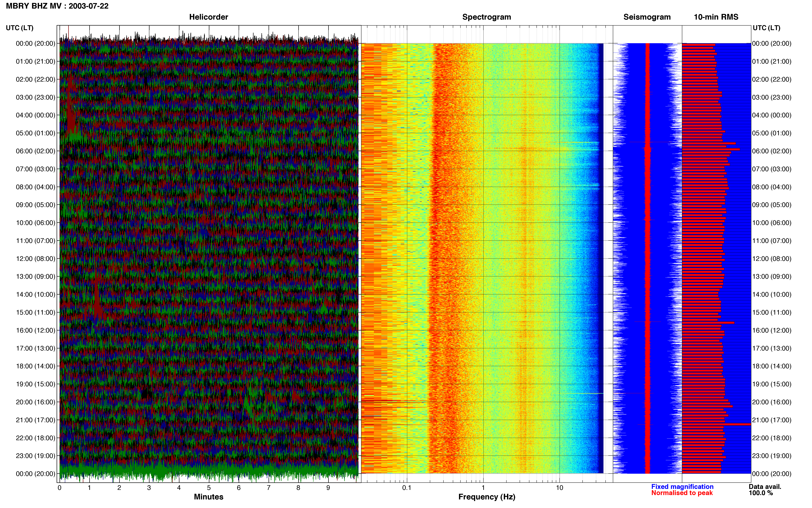This screenshot has height=508, width=812.
Task: Click minute tick label 0 on helicorder
Action: [x=59, y=488]
